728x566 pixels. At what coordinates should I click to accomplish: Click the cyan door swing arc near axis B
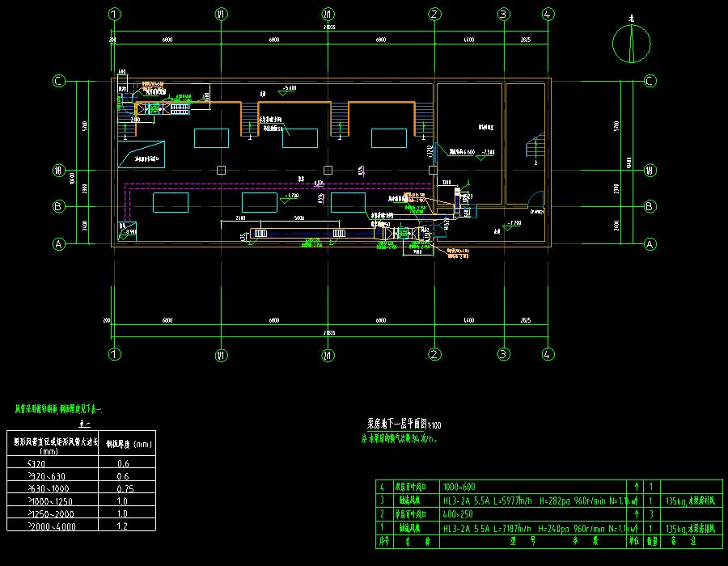537,199
